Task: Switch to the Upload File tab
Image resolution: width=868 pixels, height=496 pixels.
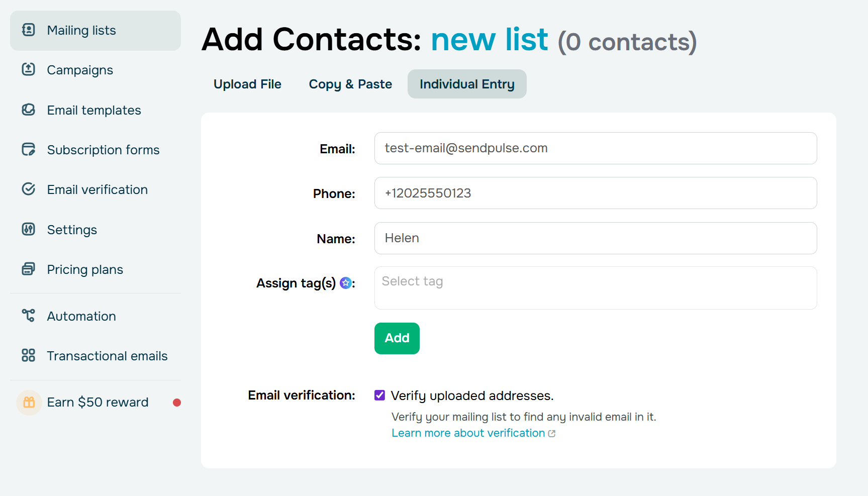Action: coord(247,84)
